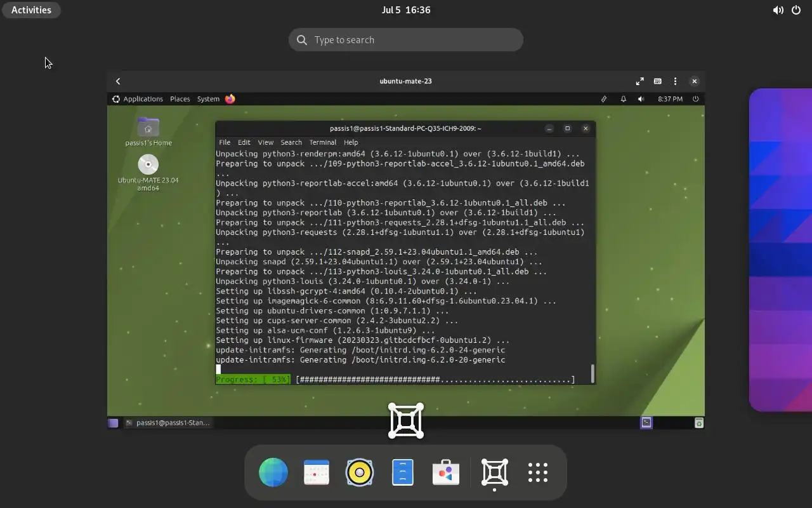Click the line 'Unpacking python3-louis'
The width and height of the screenshot is (812, 508).
[362, 281]
